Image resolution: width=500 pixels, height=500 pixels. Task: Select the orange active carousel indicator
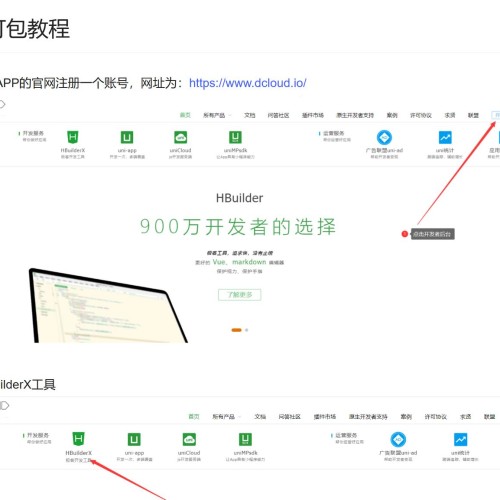coord(236,330)
